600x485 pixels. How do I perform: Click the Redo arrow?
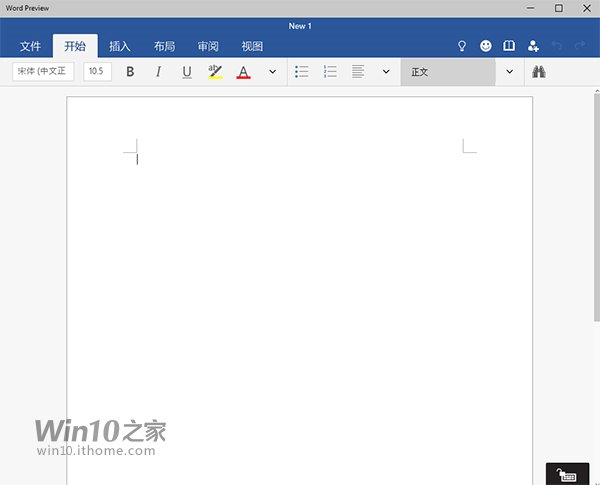click(580, 46)
